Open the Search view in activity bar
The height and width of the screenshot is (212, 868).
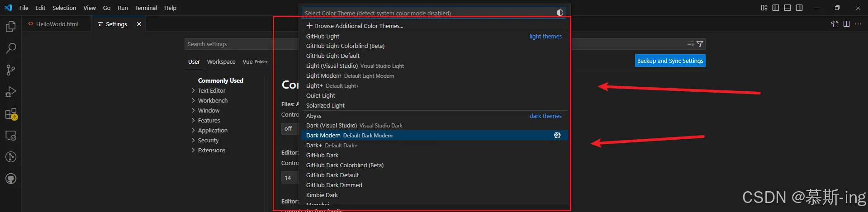11,48
